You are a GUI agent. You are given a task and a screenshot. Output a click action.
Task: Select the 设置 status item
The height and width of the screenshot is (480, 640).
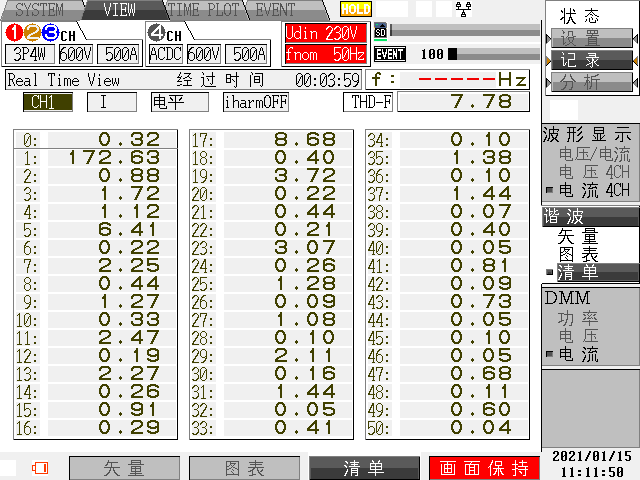pyautogui.click(x=591, y=39)
